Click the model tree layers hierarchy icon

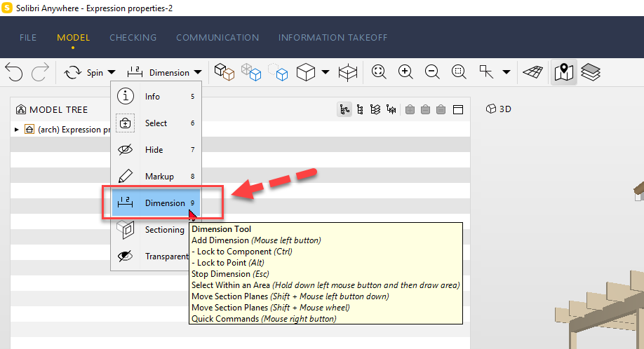click(375, 109)
